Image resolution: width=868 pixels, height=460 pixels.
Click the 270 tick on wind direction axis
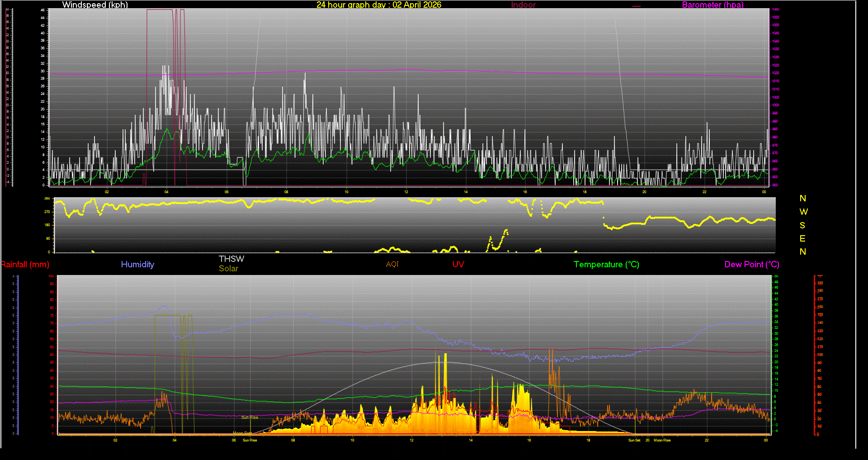click(47, 212)
